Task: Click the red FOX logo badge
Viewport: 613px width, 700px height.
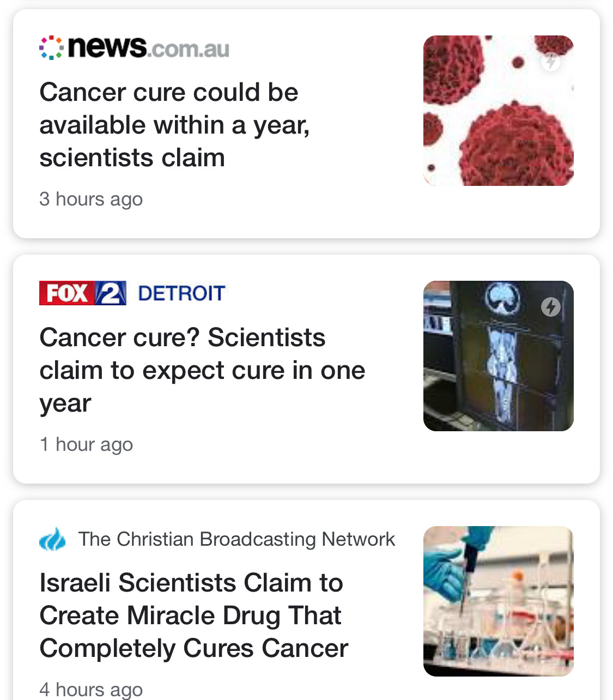Action: coord(67,293)
